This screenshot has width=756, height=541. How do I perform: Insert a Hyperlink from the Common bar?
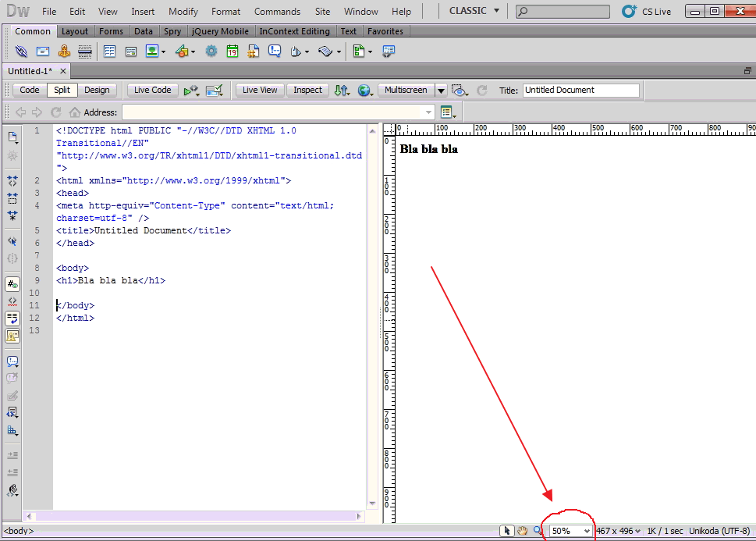coord(21,52)
